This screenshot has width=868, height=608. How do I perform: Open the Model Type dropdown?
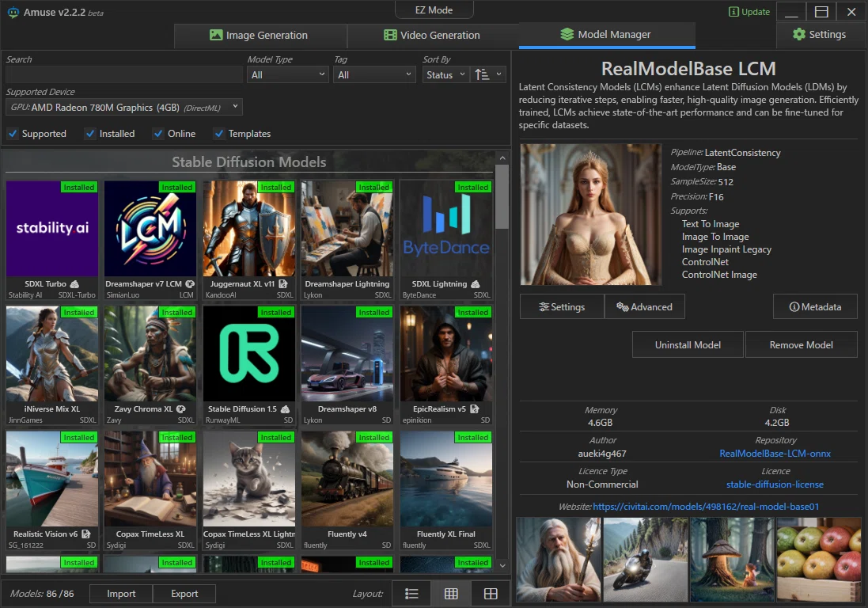click(x=288, y=74)
